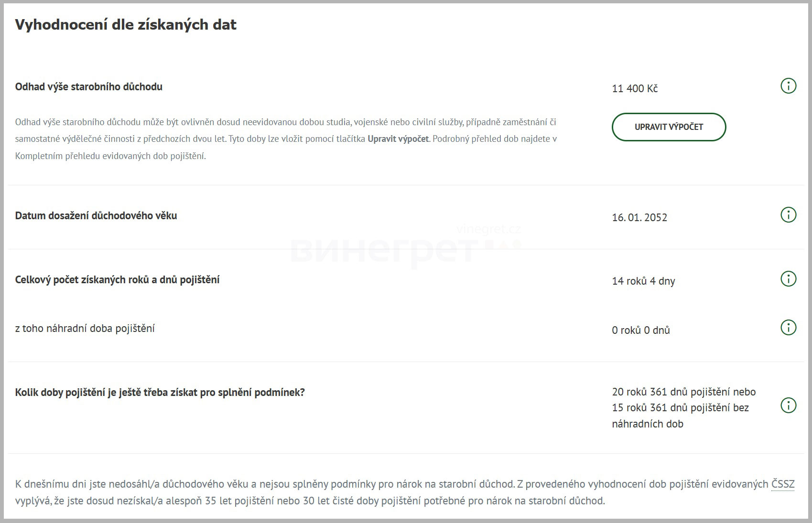Click info icon next to 0 roků 0 dnů
Viewport: 812px width, 523px height.
tap(788, 328)
